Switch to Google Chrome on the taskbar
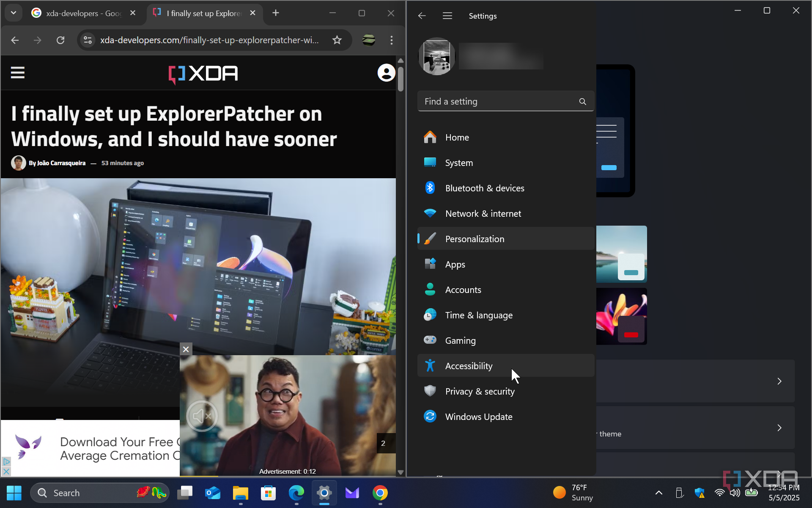 [380, 493]
